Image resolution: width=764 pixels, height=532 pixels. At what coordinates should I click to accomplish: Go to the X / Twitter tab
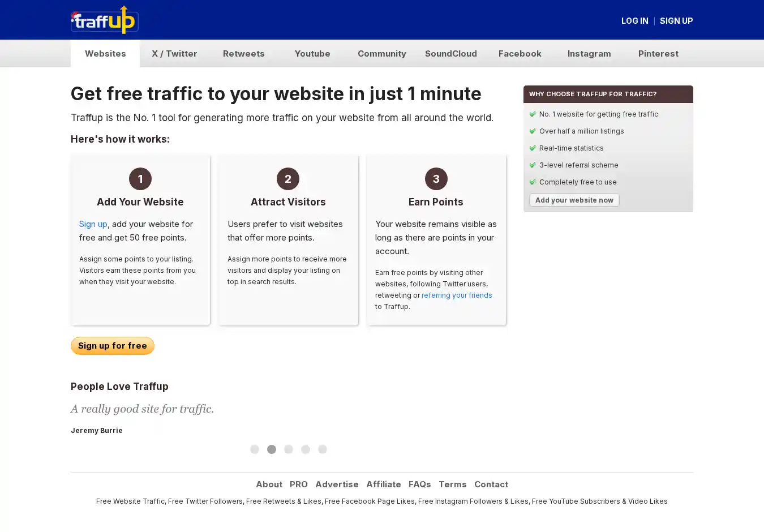[174, 54]
